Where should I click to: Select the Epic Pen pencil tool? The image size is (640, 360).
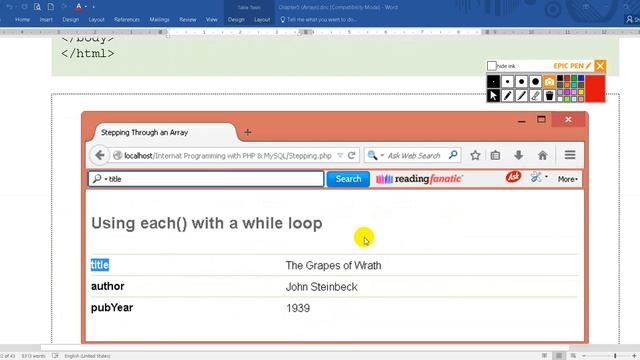point(507,96)
